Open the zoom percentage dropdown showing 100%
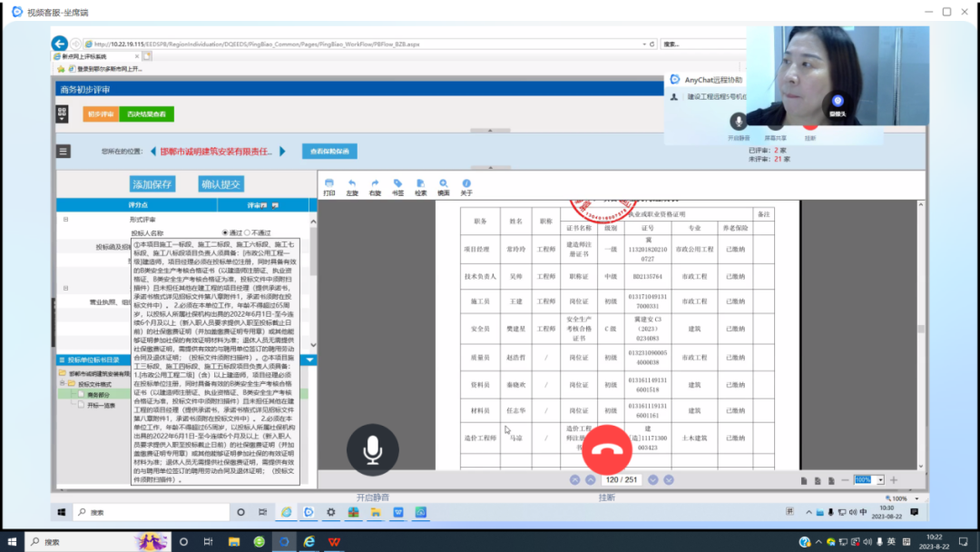 point(879,479)
